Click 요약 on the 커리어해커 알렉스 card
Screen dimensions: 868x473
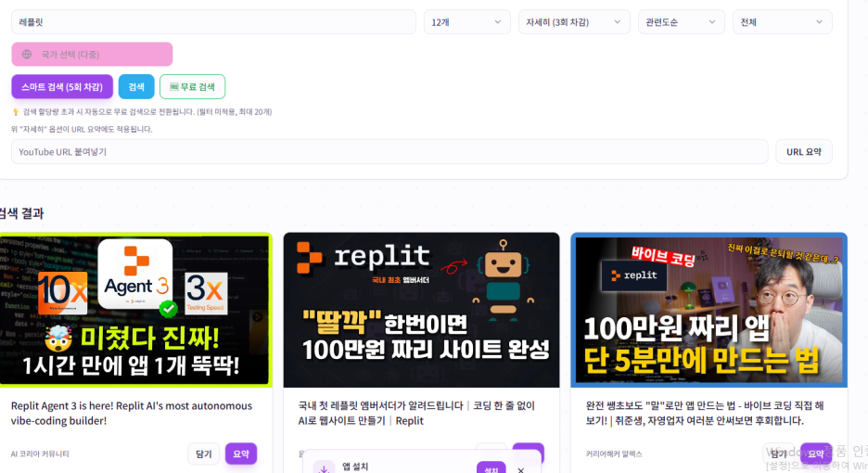click(816, 454)
